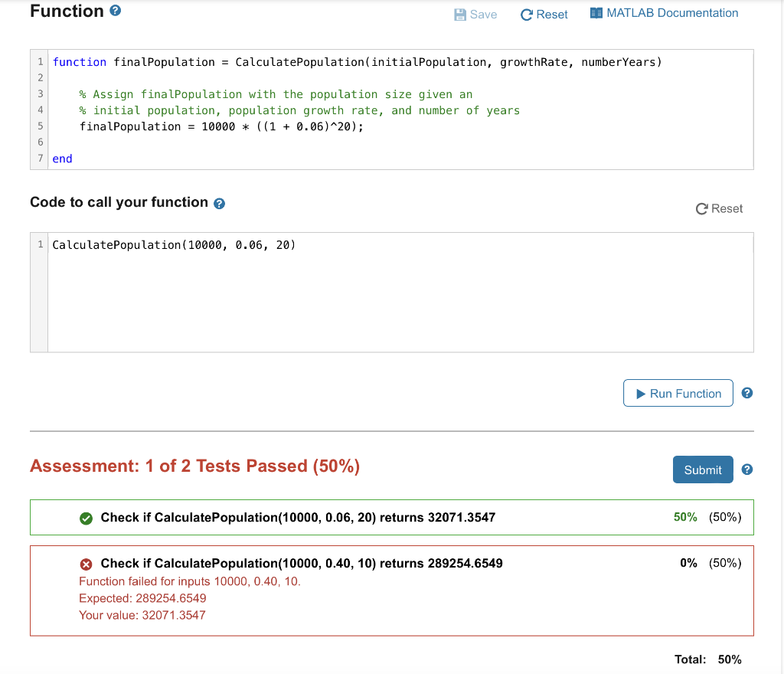Click the 'Function' section heading
The width and height of the screenshot is (784, 674).
click(x=67, y=11)
